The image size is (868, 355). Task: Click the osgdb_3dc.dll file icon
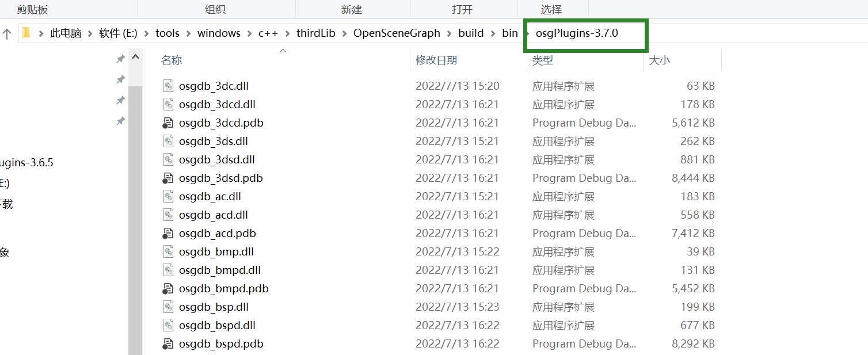pyautogui.click(x=168, y=86)
